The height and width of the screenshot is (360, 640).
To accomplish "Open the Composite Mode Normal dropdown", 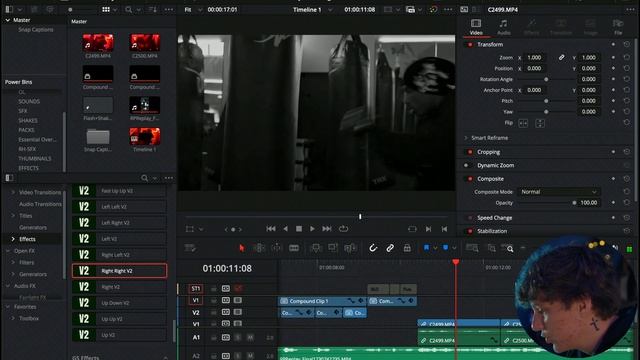I will (558, 191).
